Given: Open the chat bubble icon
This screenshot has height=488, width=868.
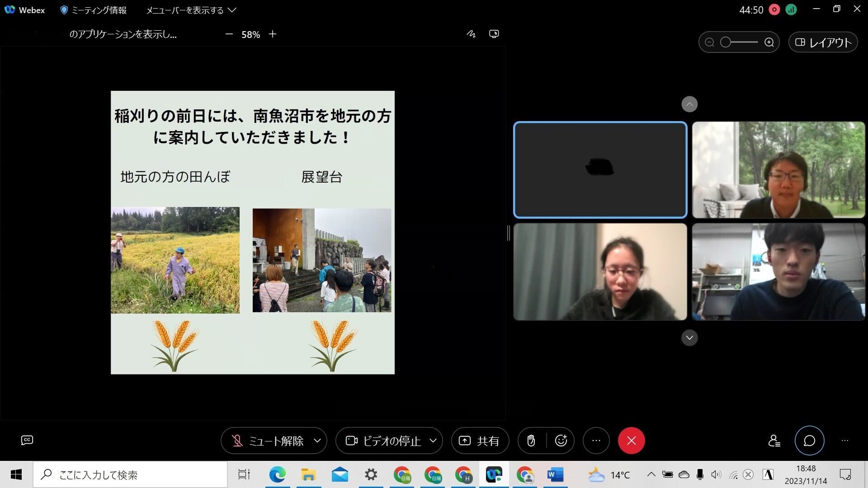Looking at the screenshot, I should tap(809, 441).
